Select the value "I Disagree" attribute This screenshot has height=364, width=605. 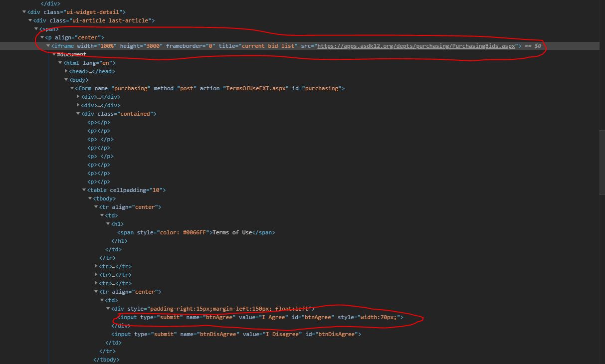click(272, 334)
